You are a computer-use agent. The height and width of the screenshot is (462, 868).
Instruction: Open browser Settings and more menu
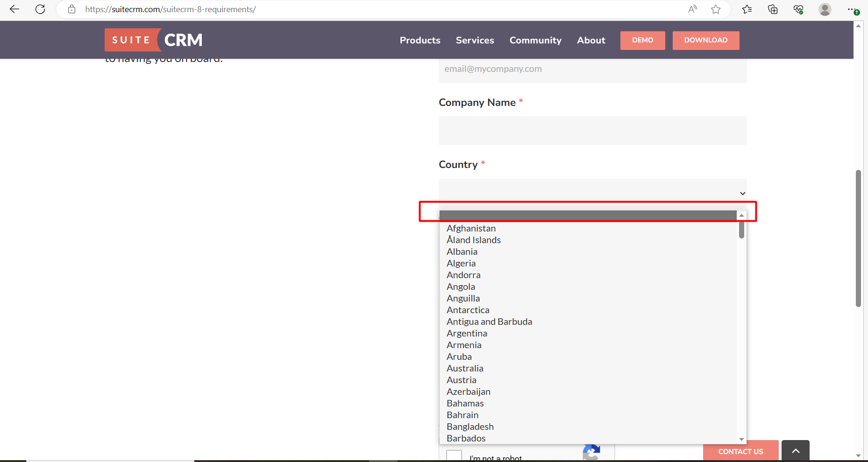point(853,9)
